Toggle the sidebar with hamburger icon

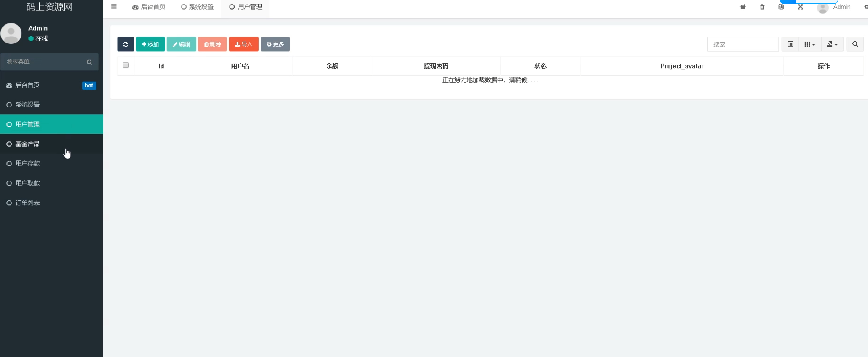point(114,7)
